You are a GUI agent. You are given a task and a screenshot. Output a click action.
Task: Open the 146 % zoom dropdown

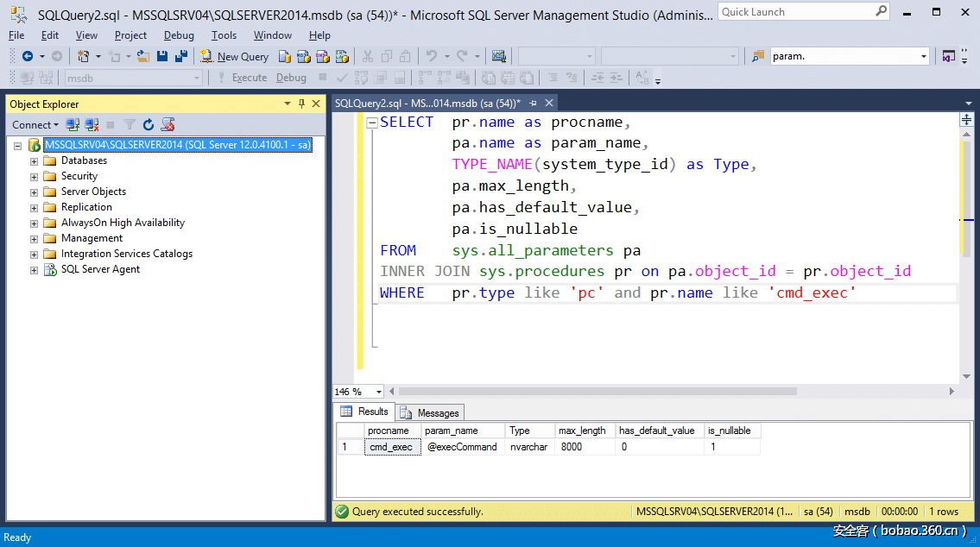tap(376, 392)
